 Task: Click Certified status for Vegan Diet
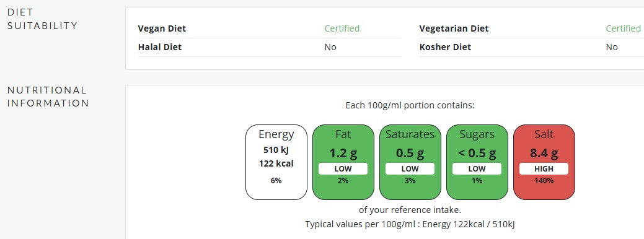pos(342,28)
